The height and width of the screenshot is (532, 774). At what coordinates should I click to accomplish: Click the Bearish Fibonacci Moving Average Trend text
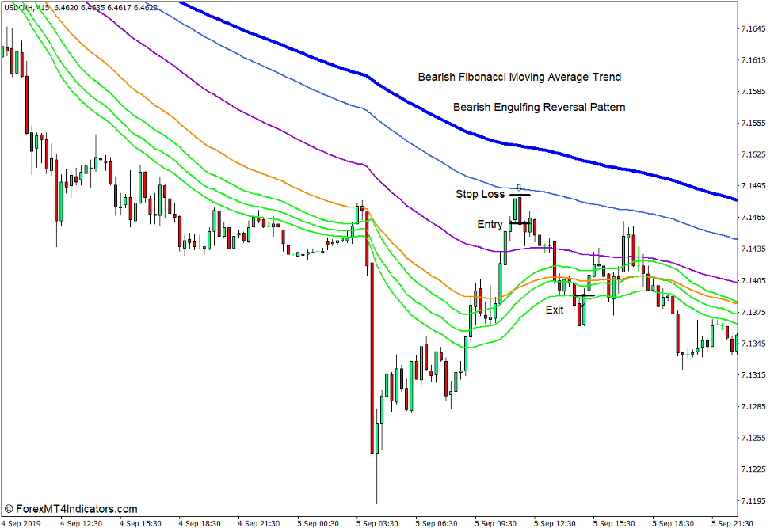[x=520, y=77]
